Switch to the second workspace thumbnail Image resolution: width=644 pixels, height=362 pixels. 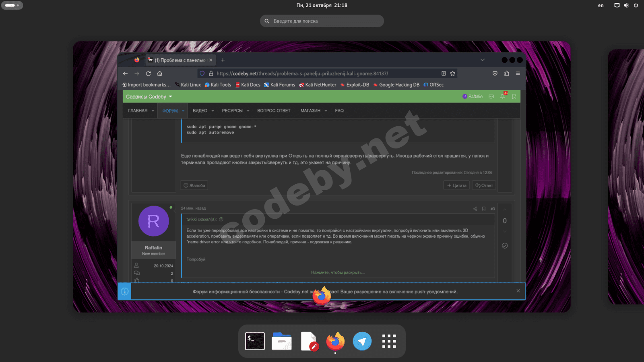(626, 177)
